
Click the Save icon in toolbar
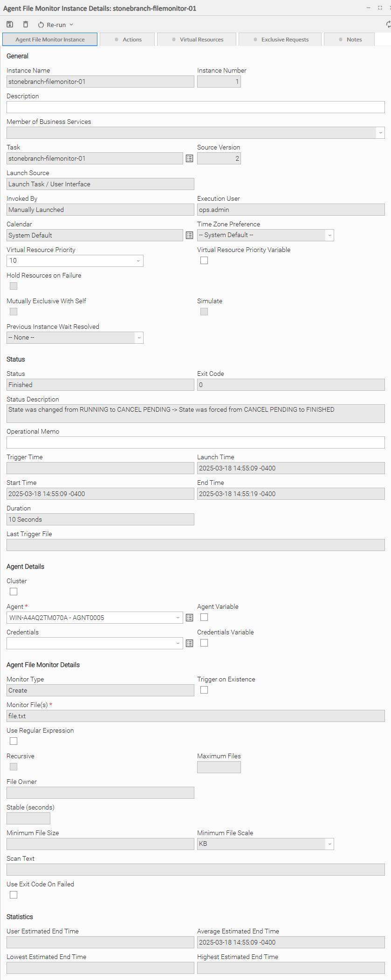tap(10, 24)
